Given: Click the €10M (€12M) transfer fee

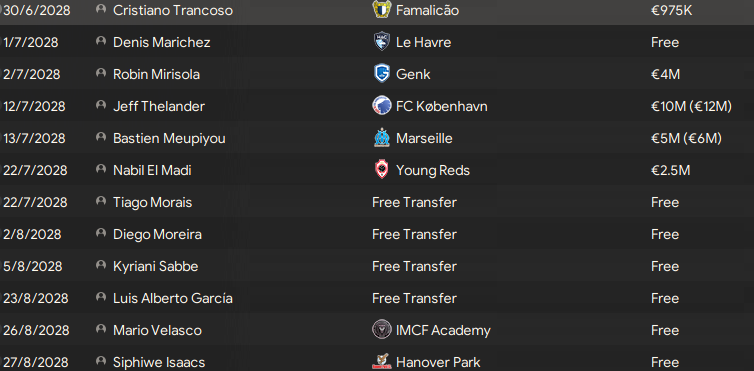Looking at the screenshot, I should click(691, 106).
